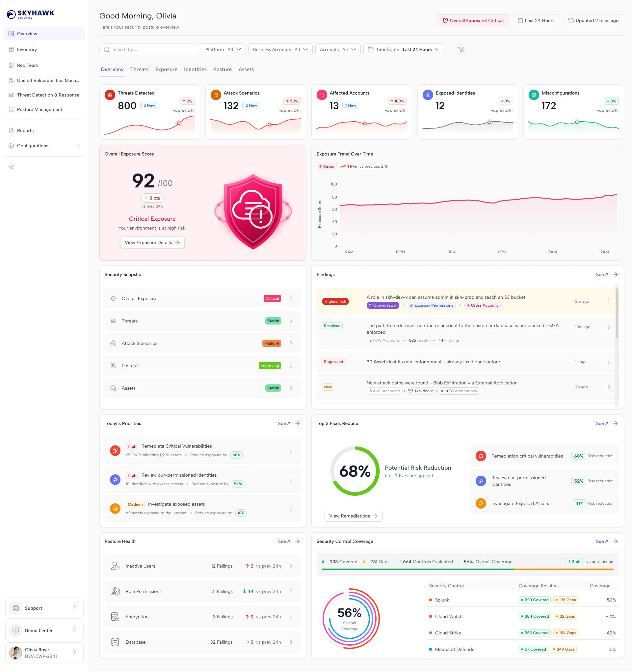
Task: Expand the Olivia Rhye profile menu
Action: coord(44,653)
